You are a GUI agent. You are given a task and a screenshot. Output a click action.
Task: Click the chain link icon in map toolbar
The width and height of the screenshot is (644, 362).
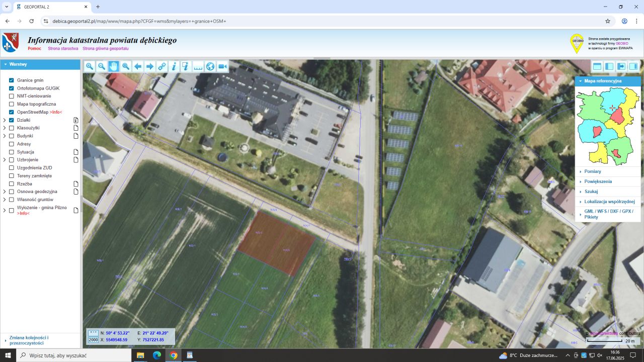[x=162, y=66]
